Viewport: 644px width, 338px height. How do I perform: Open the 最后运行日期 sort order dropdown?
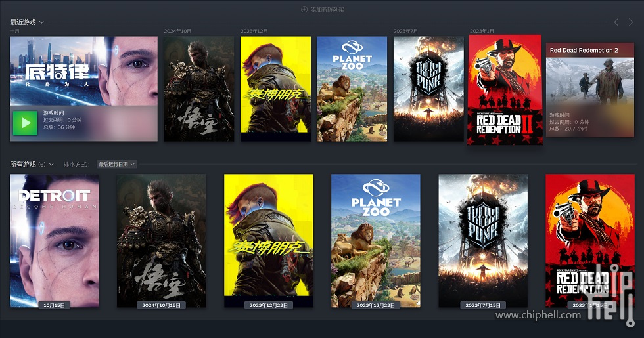tap(117, 165)
